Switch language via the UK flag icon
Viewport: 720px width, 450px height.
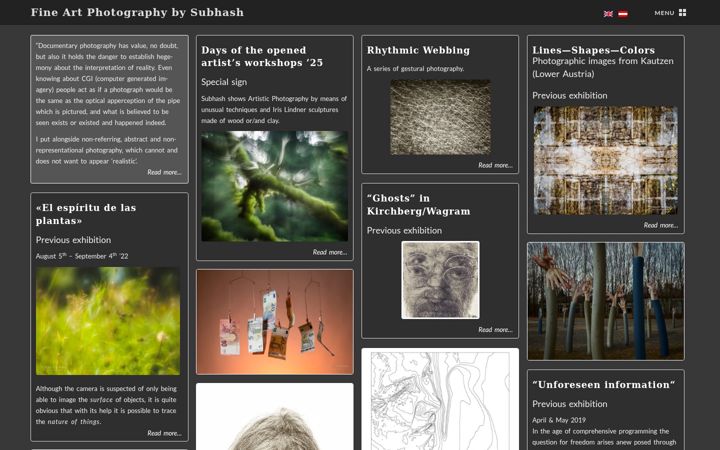pyautogui.click(x=608, y=14)
